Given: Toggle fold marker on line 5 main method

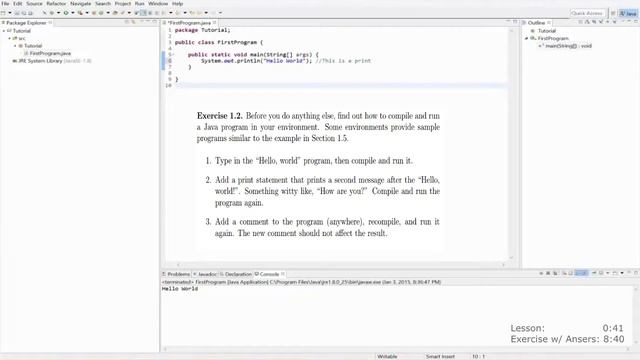Looking at the screenshot, I should point(172,55).
